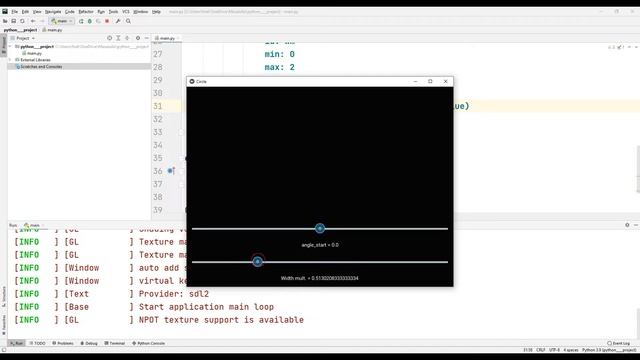This screenshot has height=360, width=640.
Task: Open Settings via wrench icon
Action: 118,21
